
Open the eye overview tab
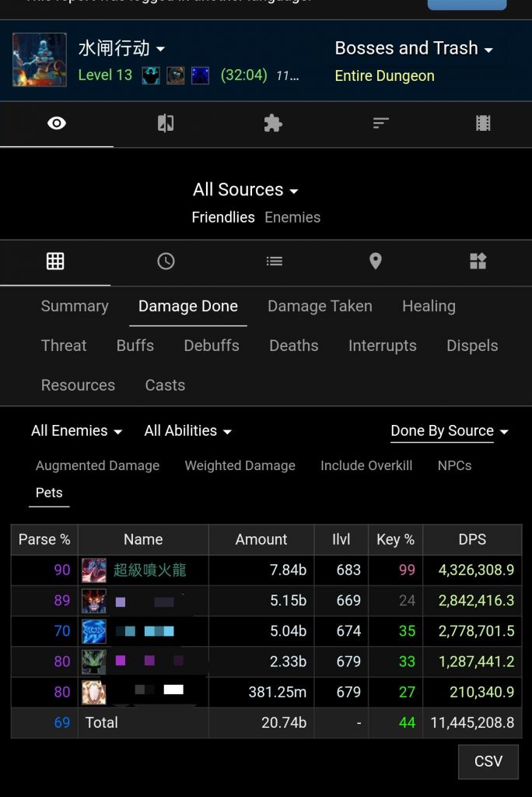pyautogui.click(x=57, y=124)
